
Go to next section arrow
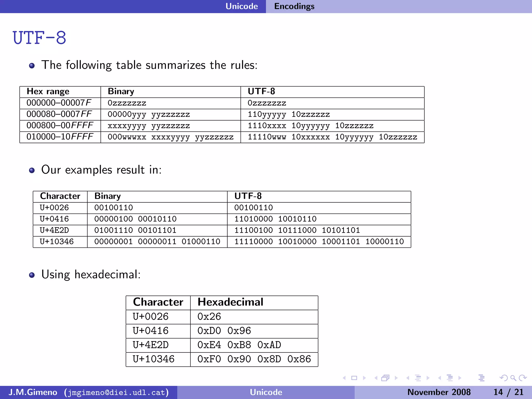point(460,378)
